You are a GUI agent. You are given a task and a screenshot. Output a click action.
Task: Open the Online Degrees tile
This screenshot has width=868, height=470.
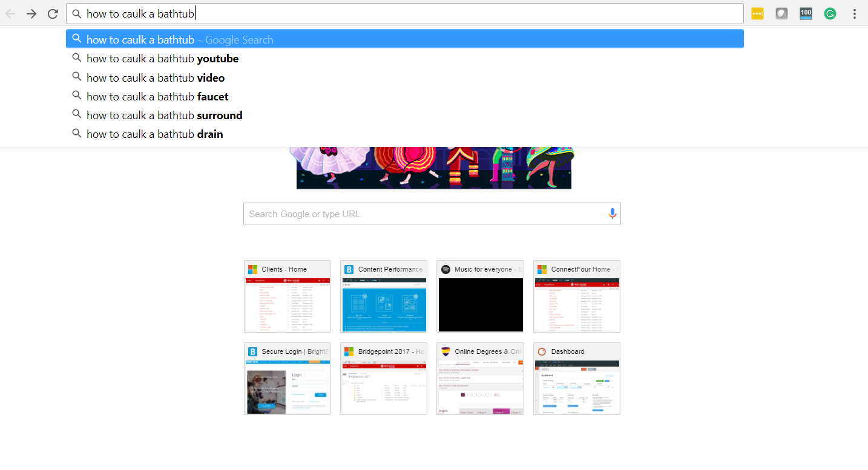480,379
